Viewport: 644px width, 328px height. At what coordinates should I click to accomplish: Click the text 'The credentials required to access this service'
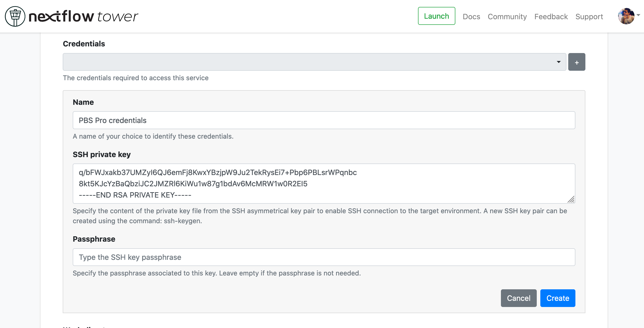tap(136, 78)
